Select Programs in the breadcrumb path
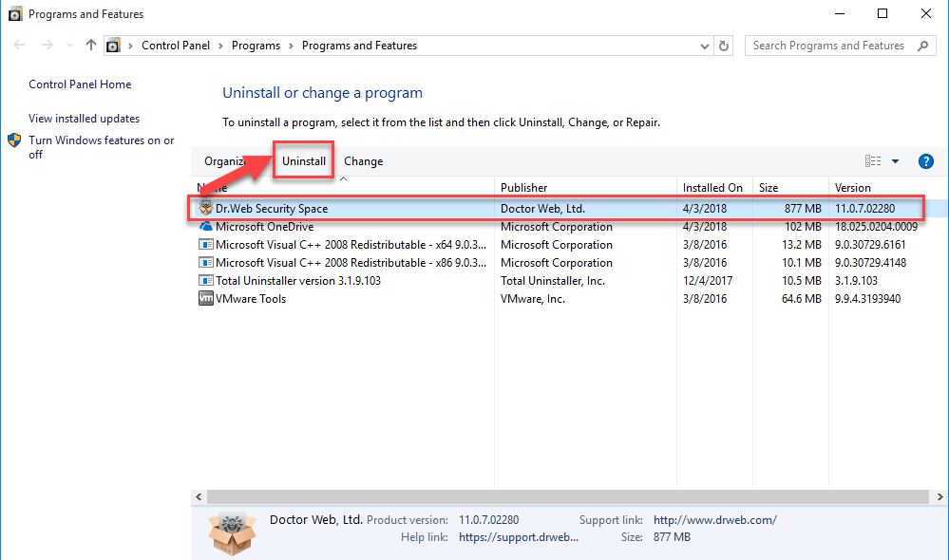Viewport: 949px width, 560px height. tap(256, 46)
